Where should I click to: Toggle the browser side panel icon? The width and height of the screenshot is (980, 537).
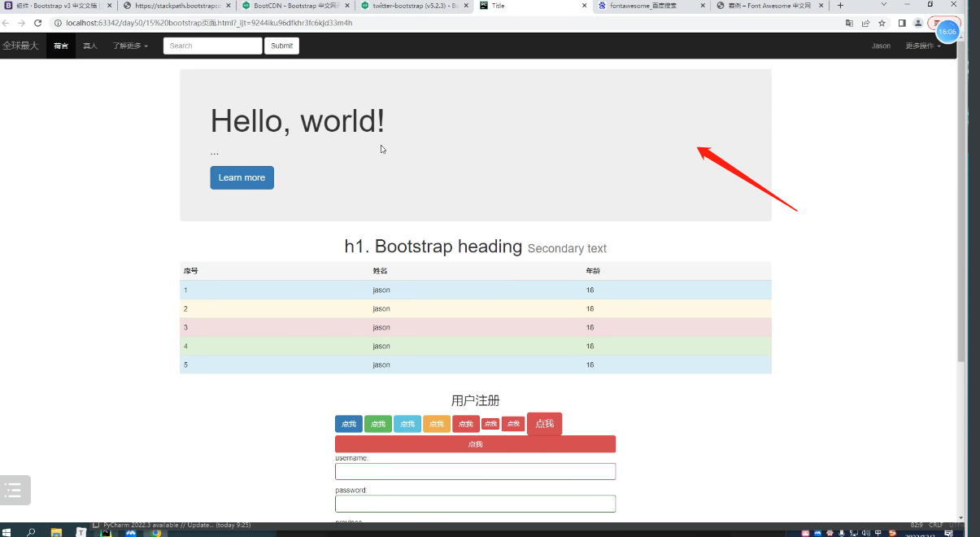[902, 23]
